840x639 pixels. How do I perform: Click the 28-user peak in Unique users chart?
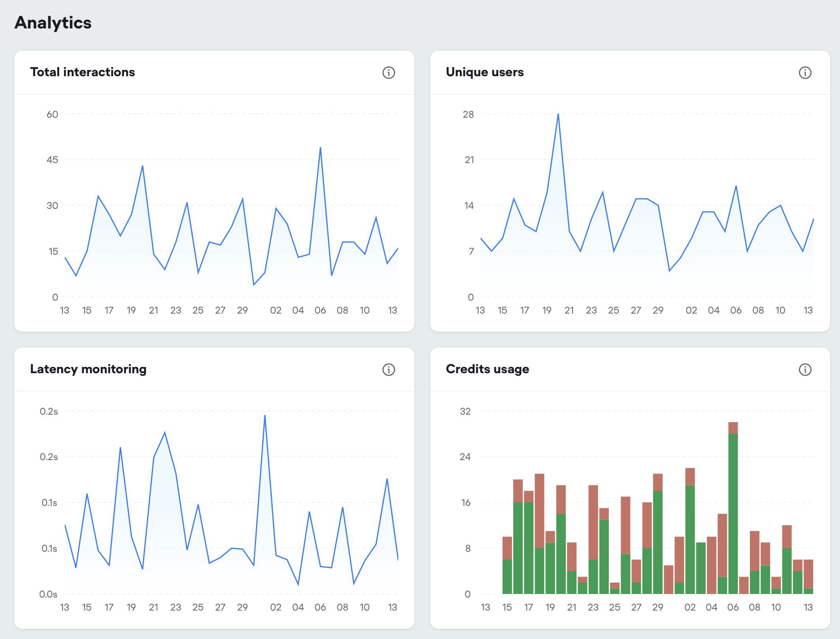point(558,115)
